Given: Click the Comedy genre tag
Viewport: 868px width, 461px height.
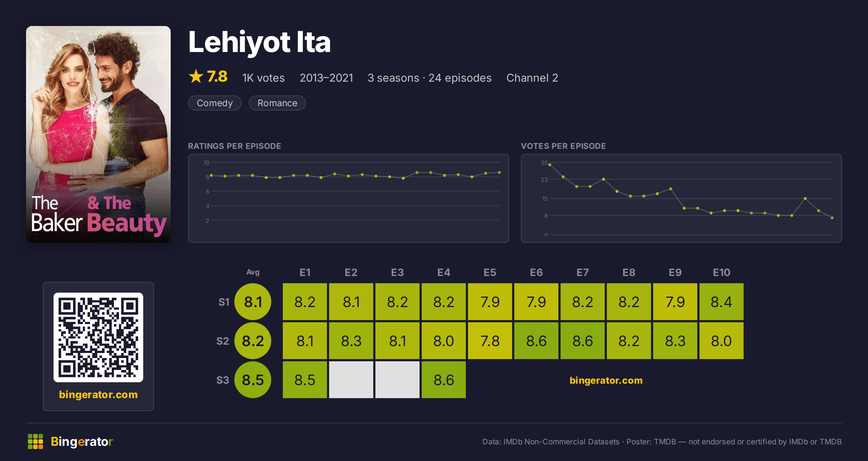Looking at the screenshot, I should [215, 103].
